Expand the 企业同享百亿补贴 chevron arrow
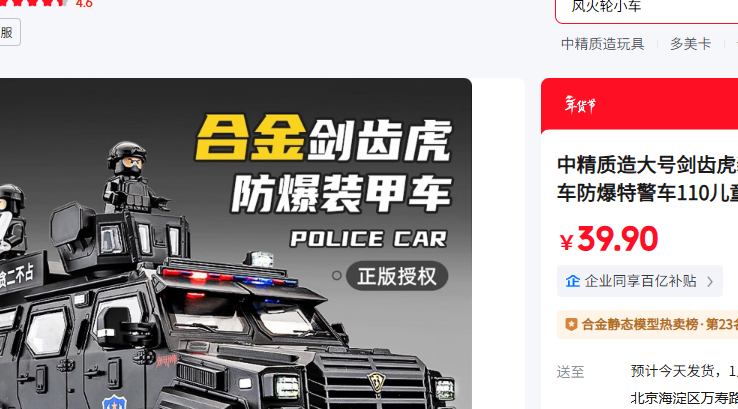Viewport: 738px width, 409px height. 710,281
